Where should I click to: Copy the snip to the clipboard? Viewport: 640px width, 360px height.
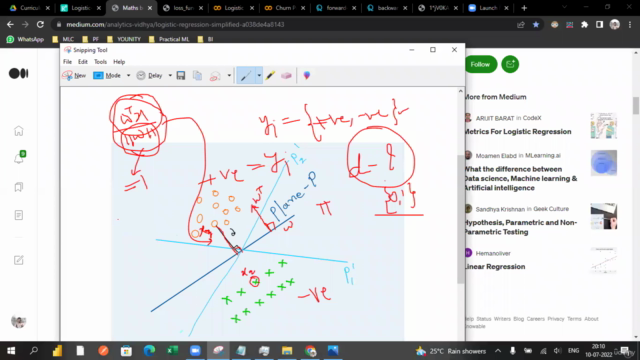(198, 76)
